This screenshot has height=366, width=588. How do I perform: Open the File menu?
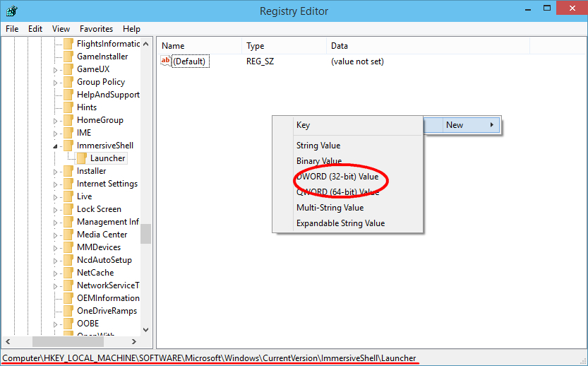coord(12,29)
